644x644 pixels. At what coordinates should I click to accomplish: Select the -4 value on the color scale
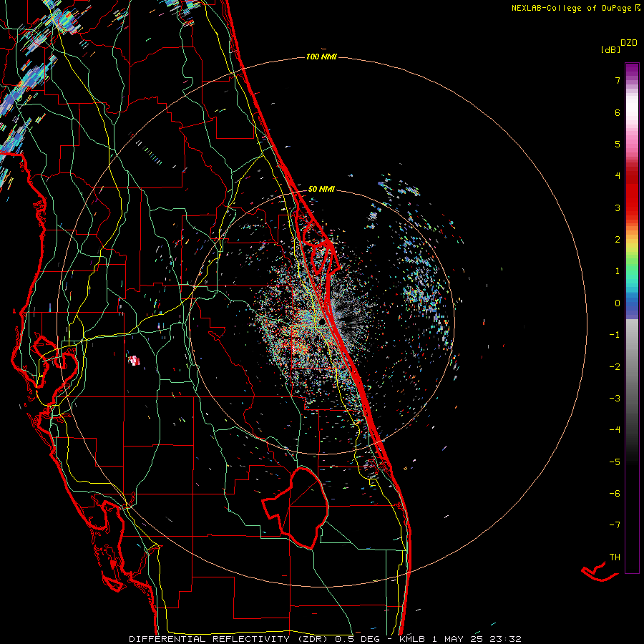coord(615,429)
